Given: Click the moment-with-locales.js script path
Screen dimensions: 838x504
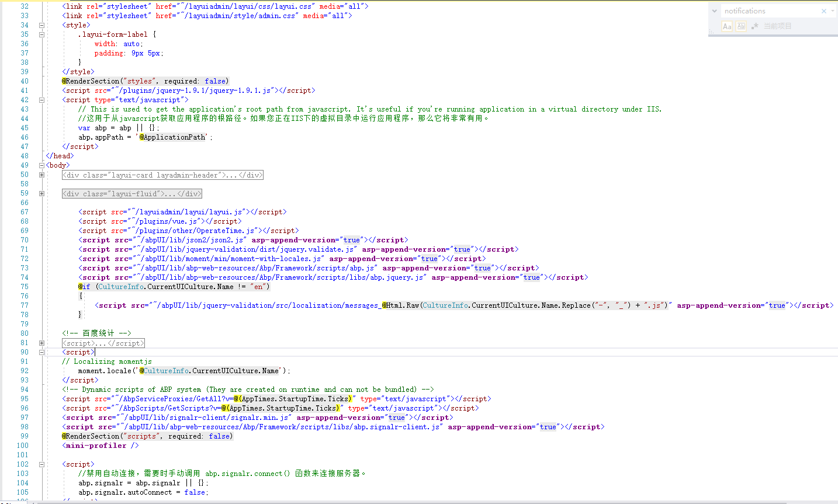Looking at the screenshot, I should 228,259.
